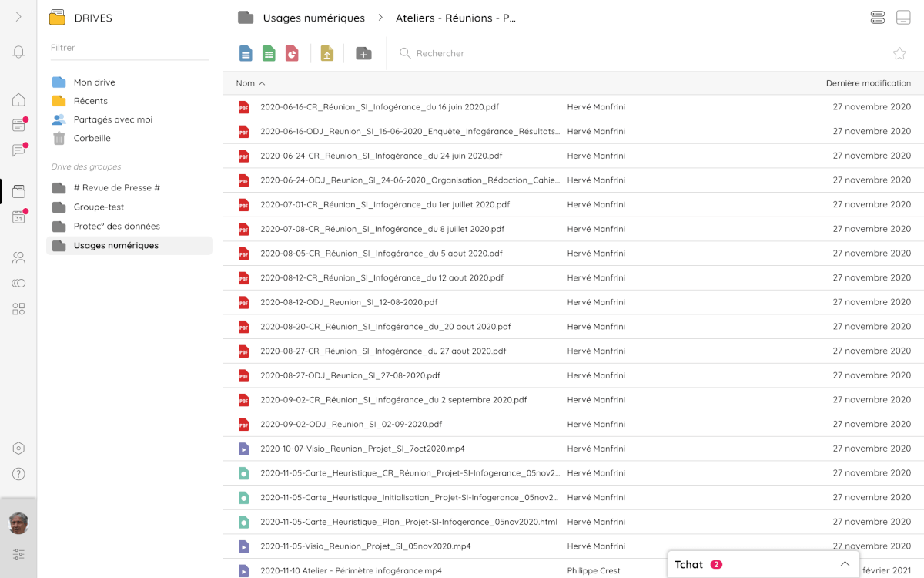The width and height of the screenshot is (924, 578).
Task: Click the Filtrer input in drives panel
Action: point(129,48)
